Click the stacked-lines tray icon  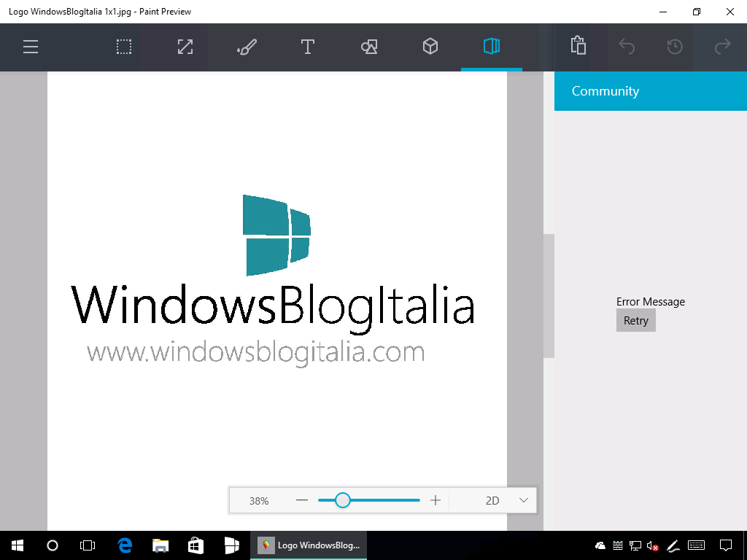[x=618, y=545]
